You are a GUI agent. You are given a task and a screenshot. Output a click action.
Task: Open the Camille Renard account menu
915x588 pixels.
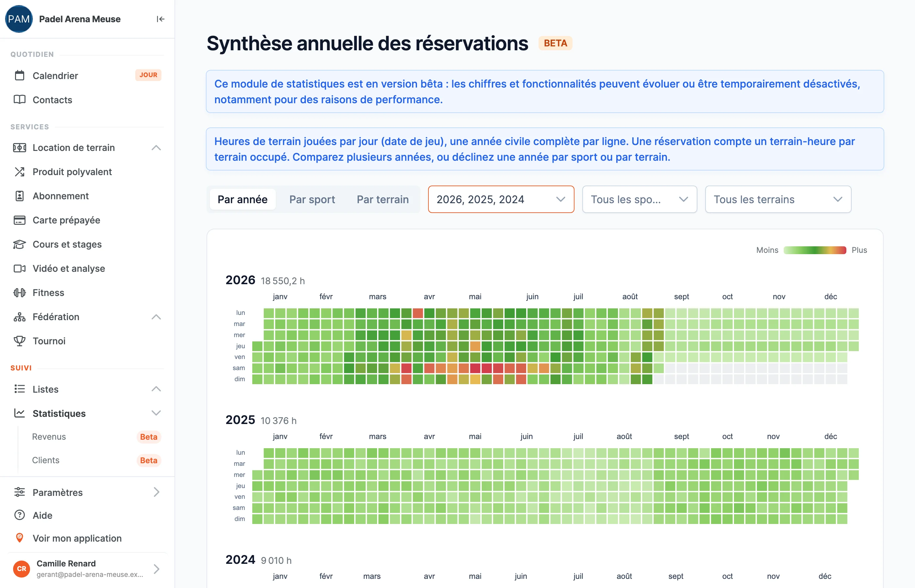[87, 569]
